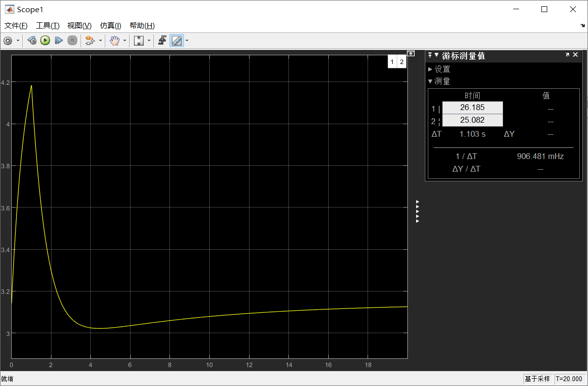Viewport: 588px width, 386px height.
Task: Click the Highlight Simulink block icon
Action: coord(89,41)
